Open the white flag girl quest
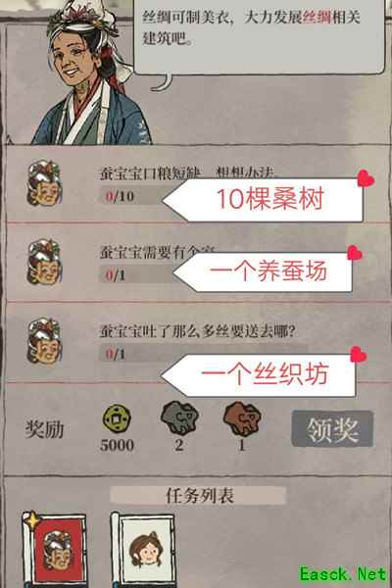392x588 pixels. tap(143, 550)
